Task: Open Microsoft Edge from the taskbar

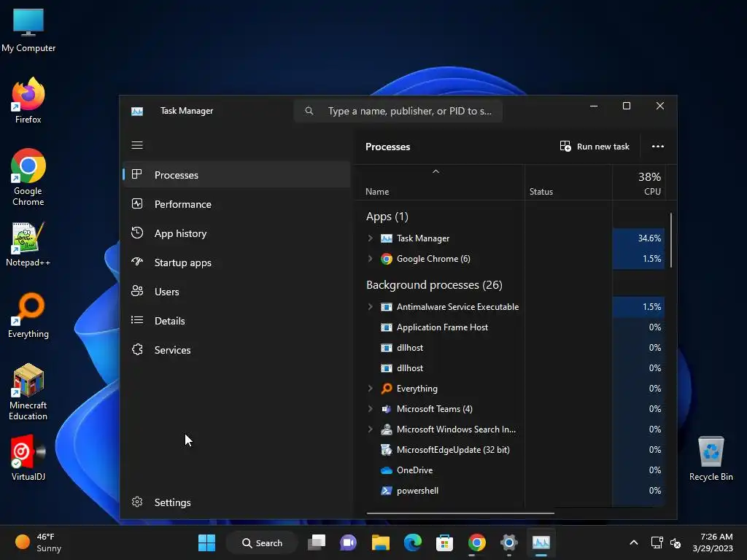Action: pos(413,542)
